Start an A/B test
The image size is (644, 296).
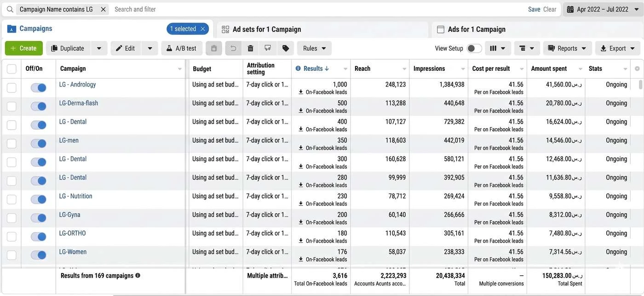coord(182,48)
